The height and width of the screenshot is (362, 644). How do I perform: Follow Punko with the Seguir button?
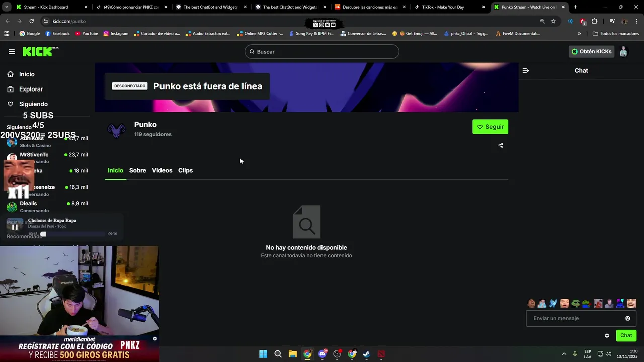point(490,127)
